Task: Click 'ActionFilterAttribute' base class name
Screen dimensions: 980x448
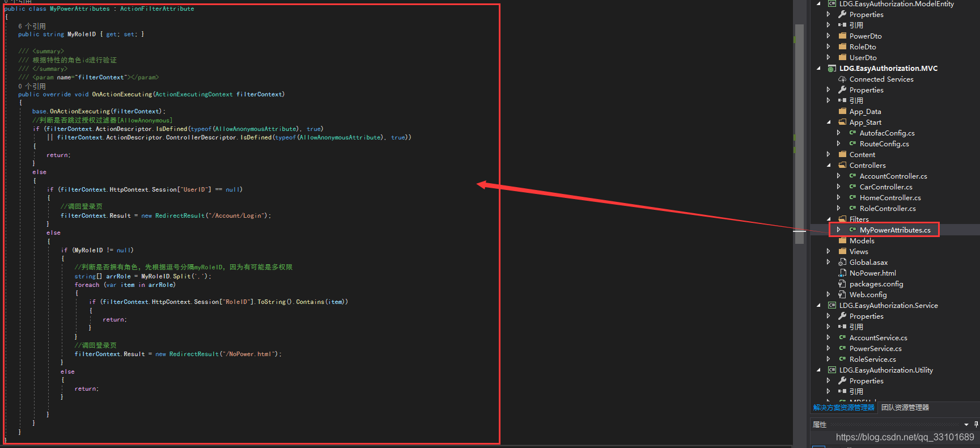Action: tap(157, 9)
